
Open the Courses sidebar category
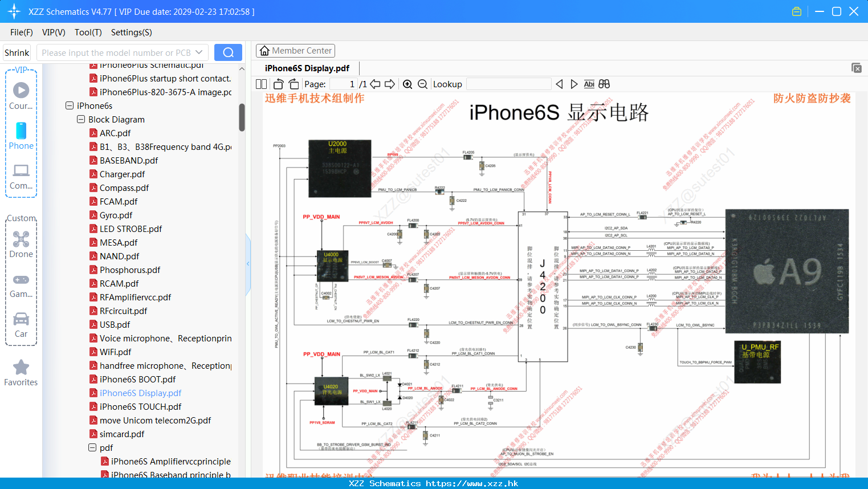(21, 95)
